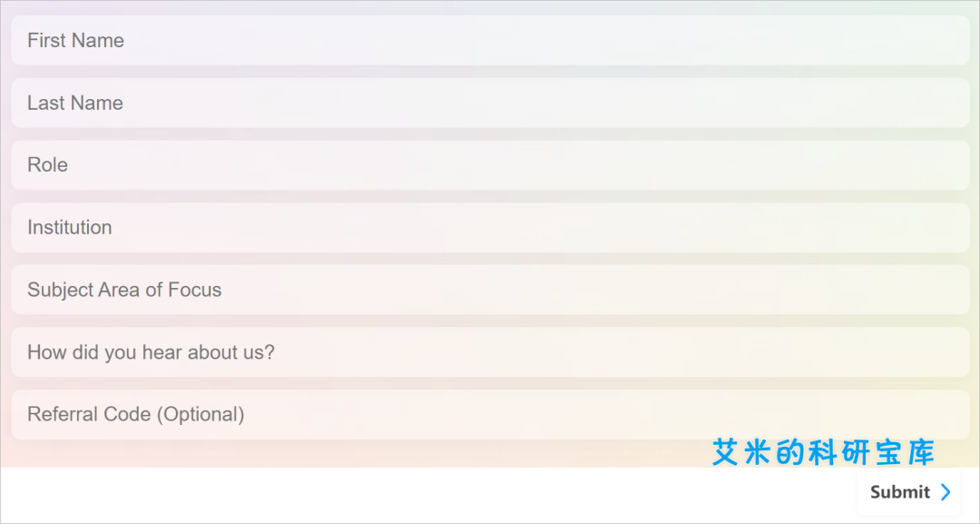Screen dimensions: 980x524
Task: Click the 'First Name' placeholder text
Action: 75,41
